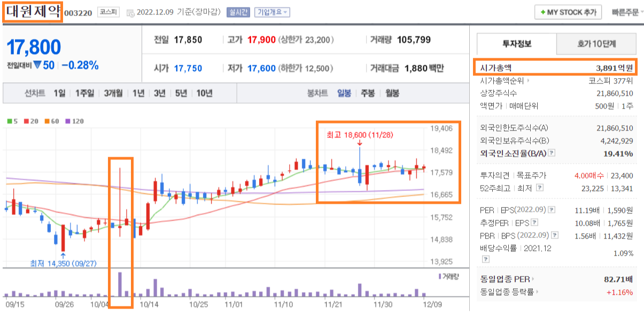Click the 82.71배 same-industry PER value

pos(618,279)
